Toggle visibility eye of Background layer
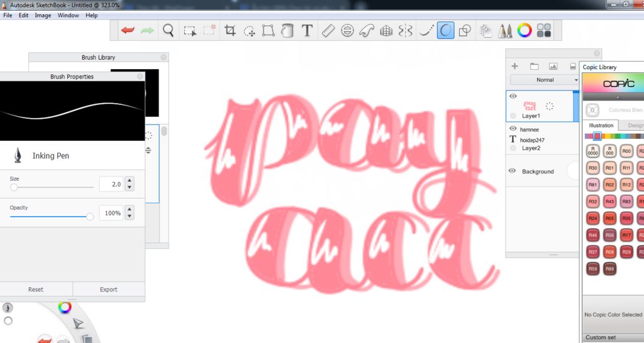The height and width of the screenshot is (343, 644). click(512, 171)
